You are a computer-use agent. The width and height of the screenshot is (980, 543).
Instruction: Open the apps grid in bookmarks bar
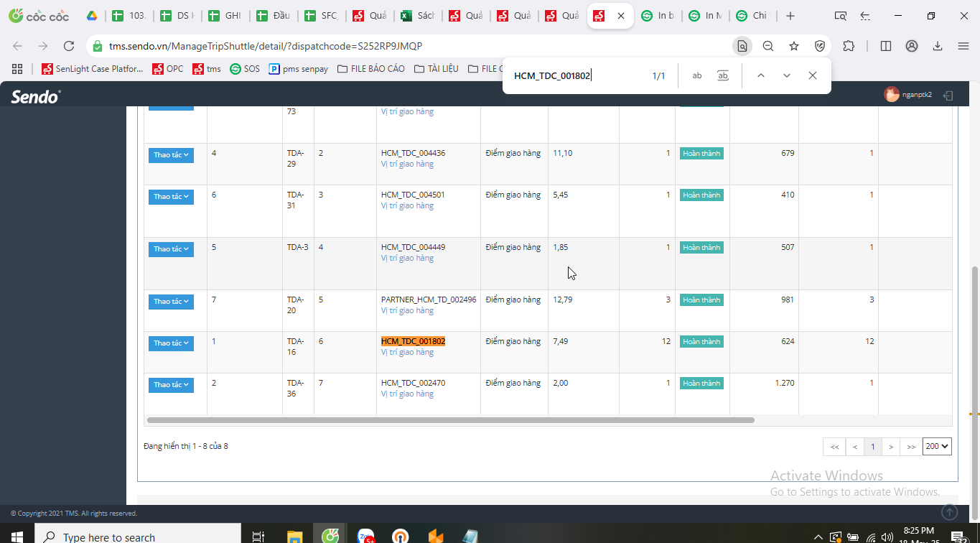coord(17,69)
